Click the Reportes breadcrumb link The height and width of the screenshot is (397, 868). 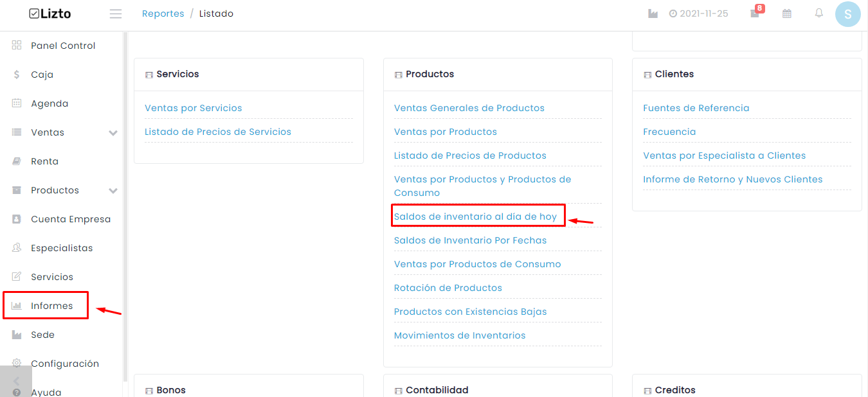[163, 13]
